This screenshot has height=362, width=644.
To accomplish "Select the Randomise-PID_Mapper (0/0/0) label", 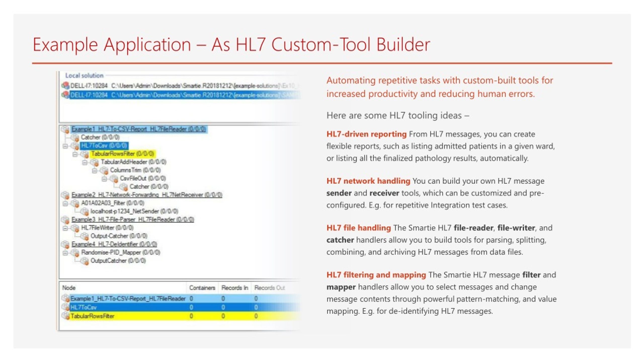I will pyautogui.click(x=120, y=252).
